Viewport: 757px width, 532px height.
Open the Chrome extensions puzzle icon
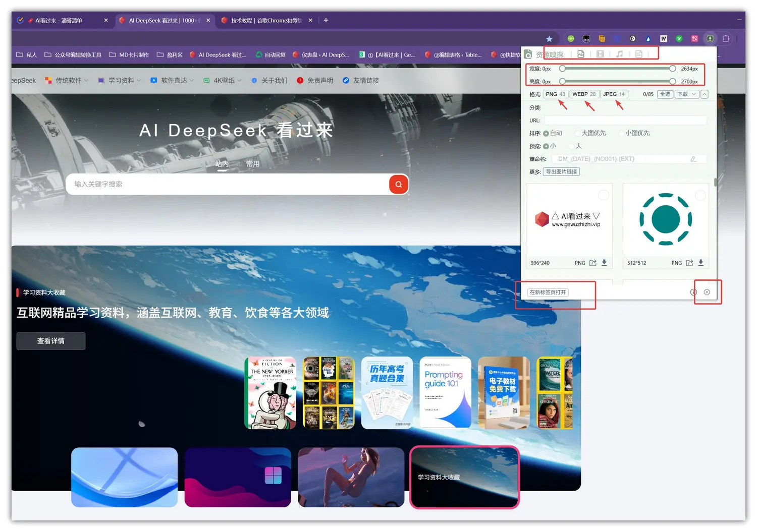(x=726, y=38)
